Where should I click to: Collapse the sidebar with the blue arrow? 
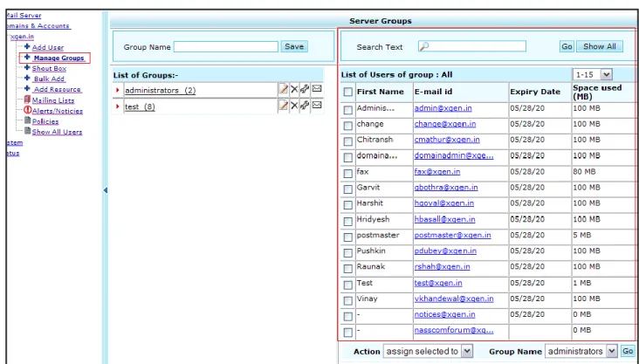[106, 190]
